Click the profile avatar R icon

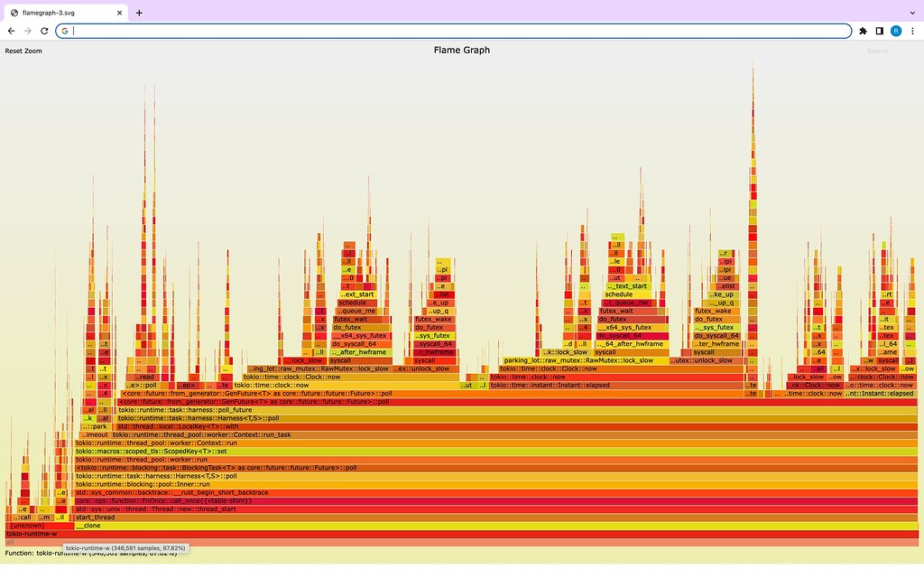895,30
